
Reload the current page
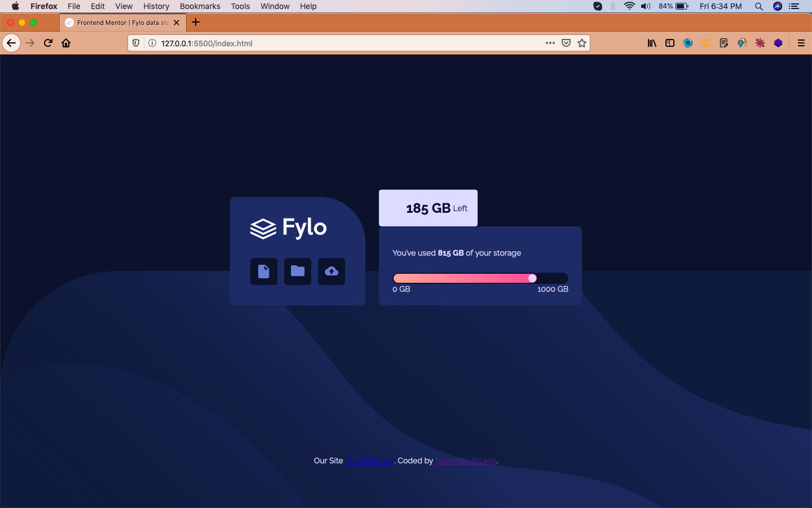pyautogui.click(x=48, y=43)
